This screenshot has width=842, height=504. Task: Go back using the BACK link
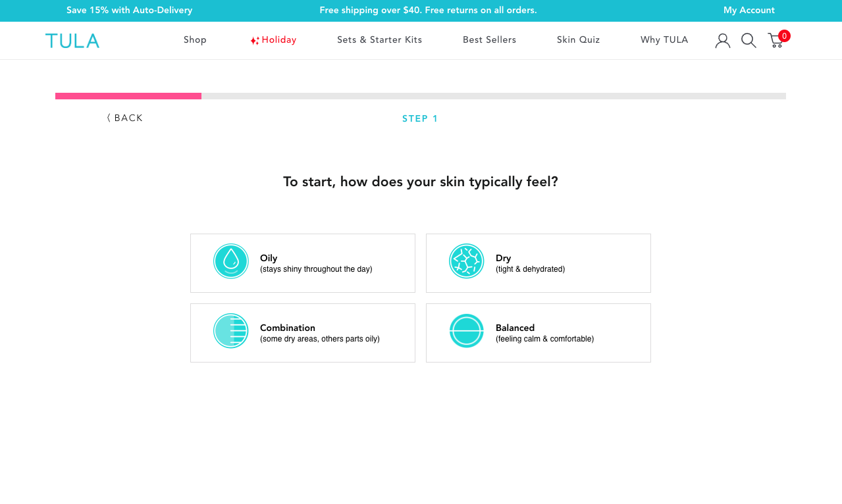click(x=125, y=118)
